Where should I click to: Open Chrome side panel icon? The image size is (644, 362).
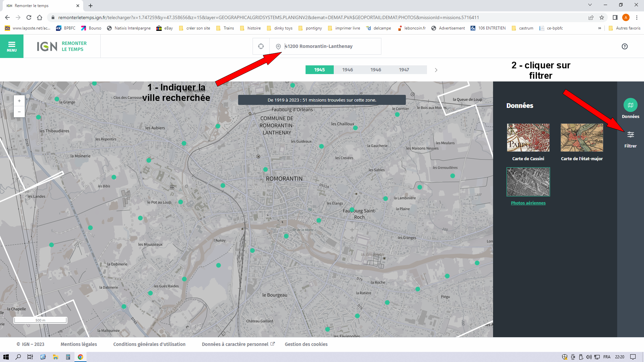[615, 17]
